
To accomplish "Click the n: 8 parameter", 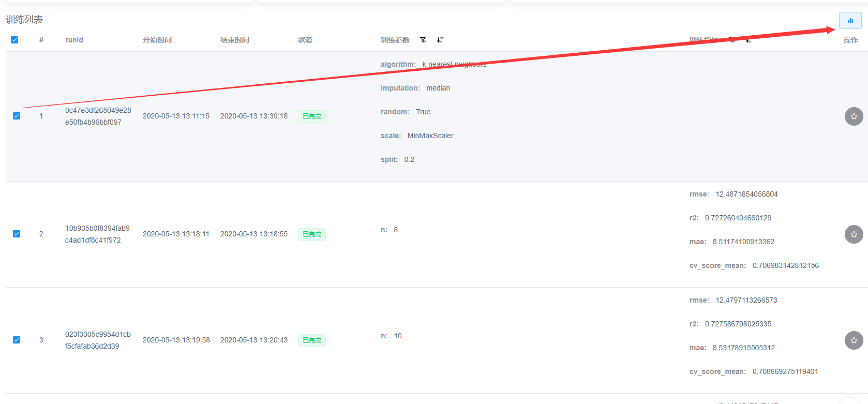I will point(389,230).
